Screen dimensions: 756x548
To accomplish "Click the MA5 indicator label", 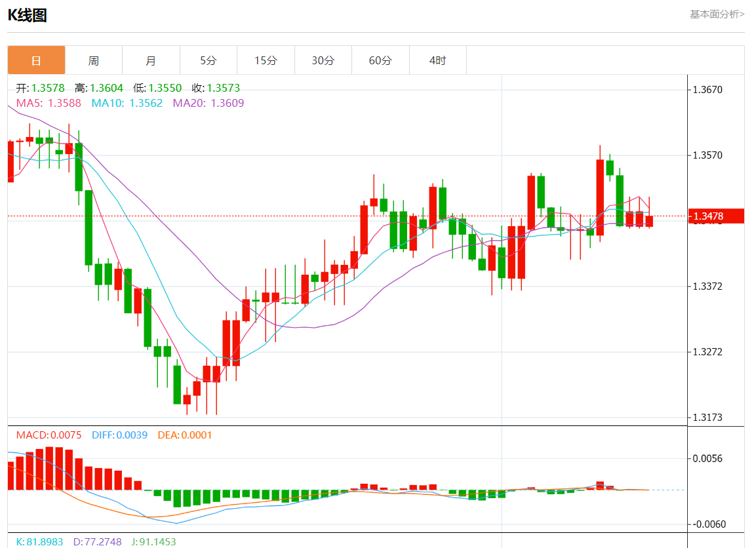I will [49, 103].
